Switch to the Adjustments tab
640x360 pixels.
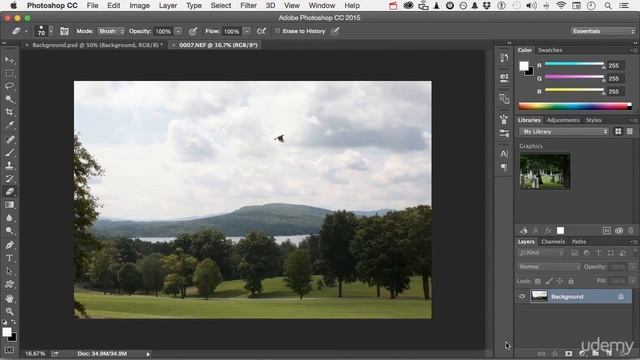tap(563, 120)
